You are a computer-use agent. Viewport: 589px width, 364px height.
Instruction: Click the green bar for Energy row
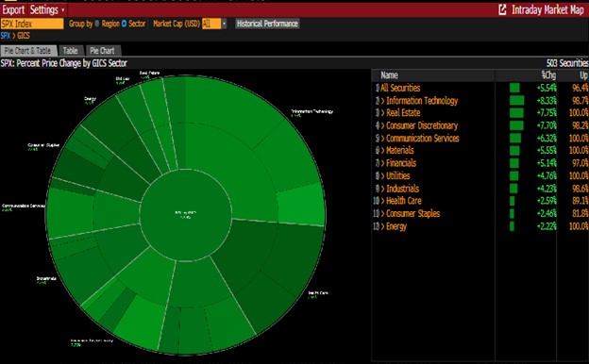[512, 226]
